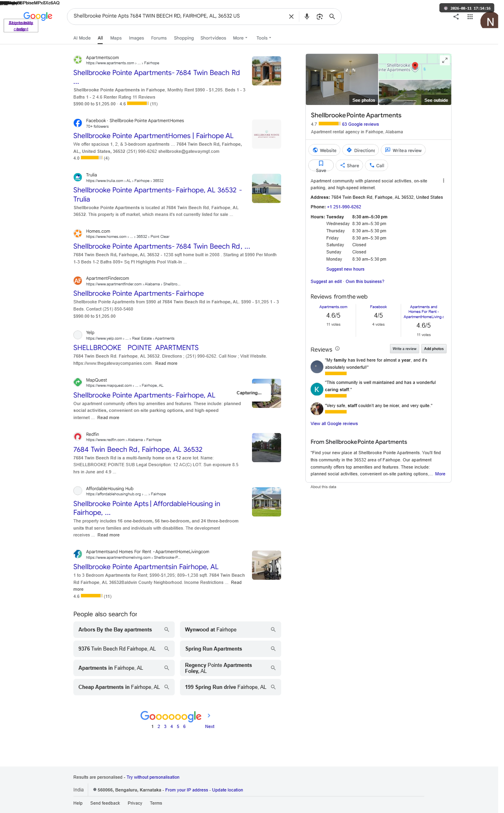The height and width of the screenshot is (813, 504).
Task: Open Google apps grid icon
Action: [x=470, y=17]
